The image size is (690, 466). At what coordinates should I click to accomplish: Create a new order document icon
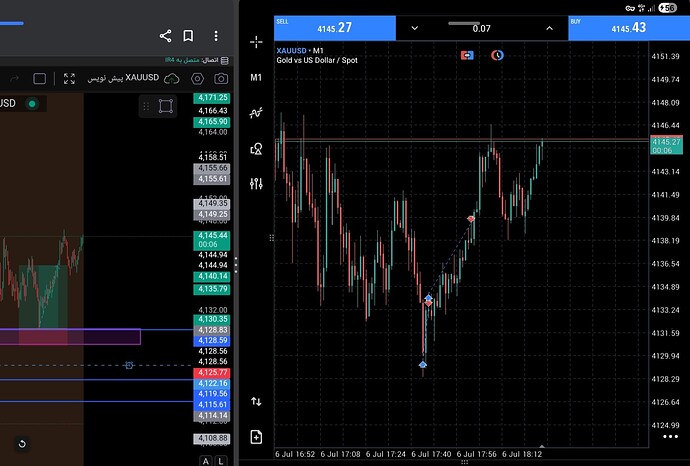256,437
